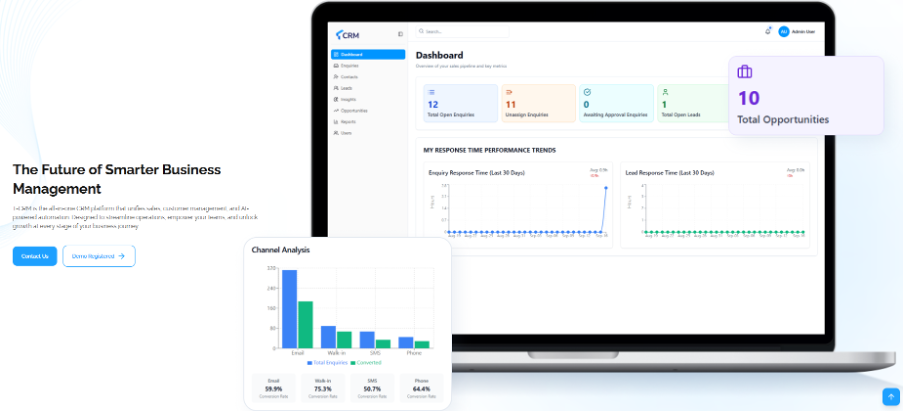Viewport: 904px width, 412px height.
Task: Click the Admin User avatar
Action: point(784,31)
